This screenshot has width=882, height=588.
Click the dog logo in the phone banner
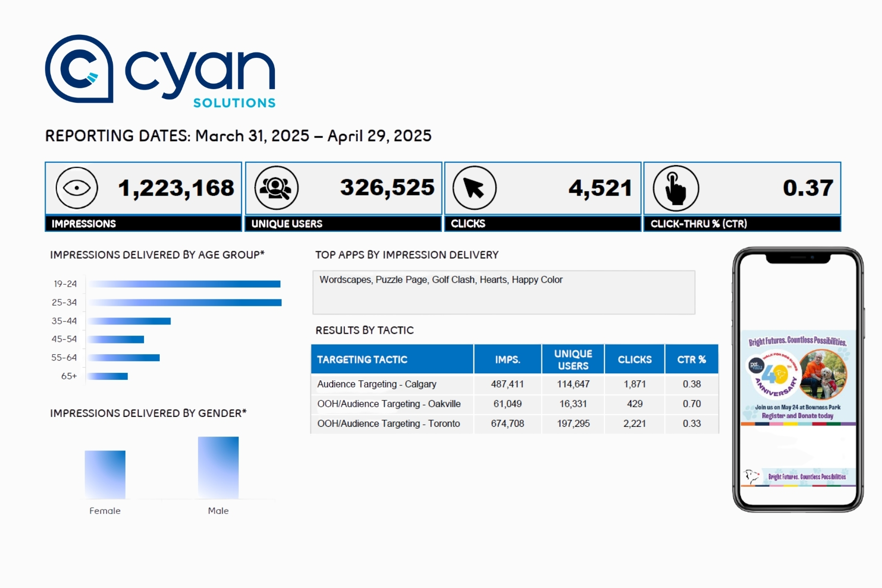click(751, 476)
